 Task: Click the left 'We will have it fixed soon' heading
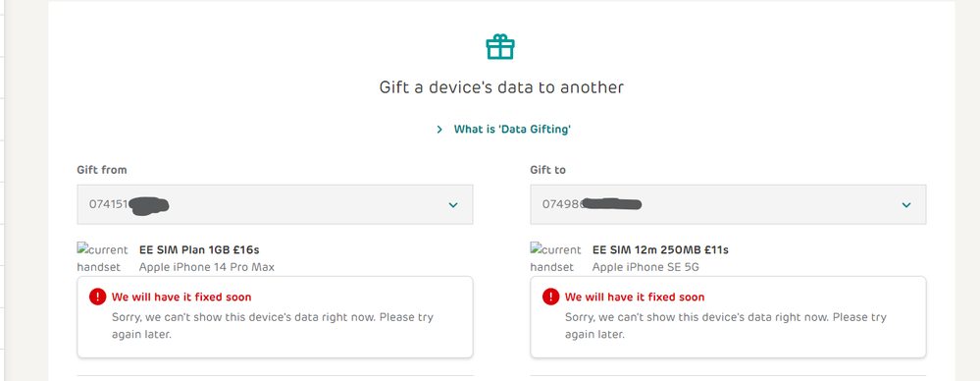tap(181, 298)
